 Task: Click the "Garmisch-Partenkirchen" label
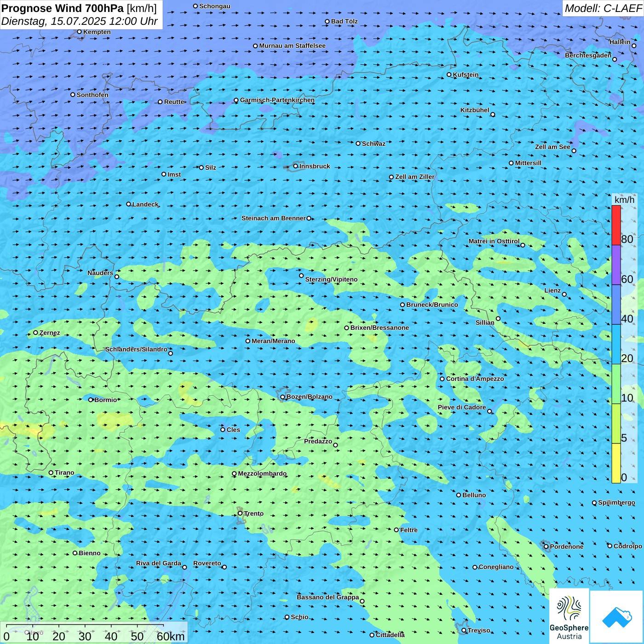pos(277,100)
